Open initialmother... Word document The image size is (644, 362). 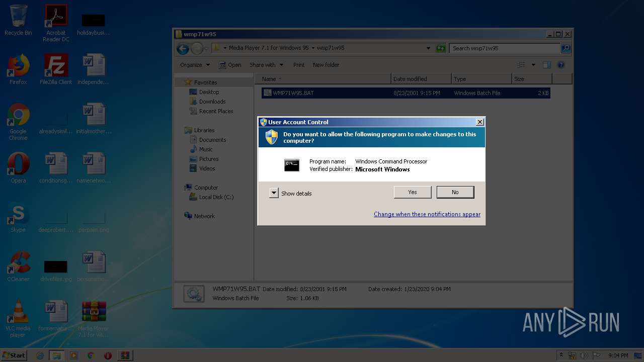click(94, 119)
